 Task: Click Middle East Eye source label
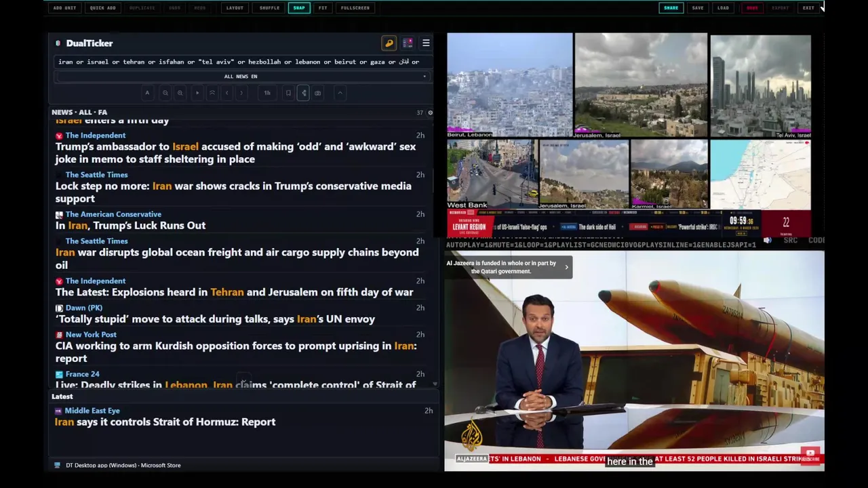[92, 411]
